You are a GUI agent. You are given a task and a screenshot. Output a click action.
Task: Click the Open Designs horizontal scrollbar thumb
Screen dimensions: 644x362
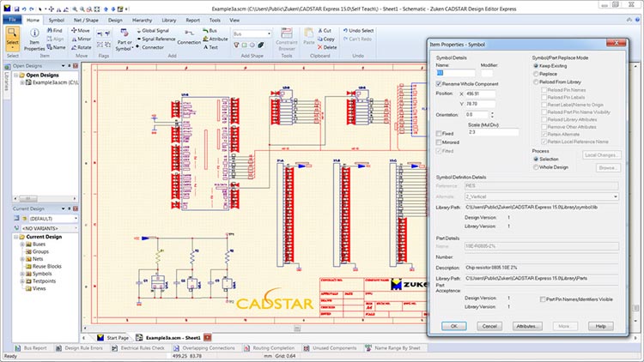coord(28,198)
